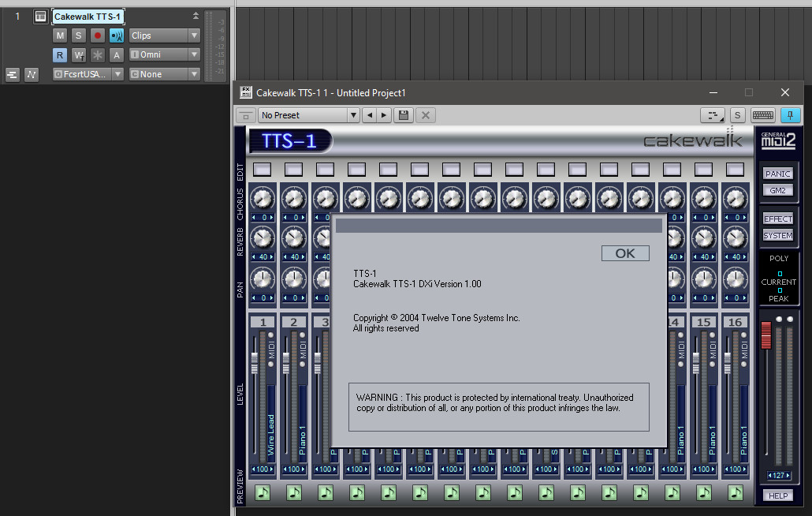Image resolution: width=812 pixels, height=516 pixels.
Task: Open the SYSTEM settings button
Action: [778, 235]
